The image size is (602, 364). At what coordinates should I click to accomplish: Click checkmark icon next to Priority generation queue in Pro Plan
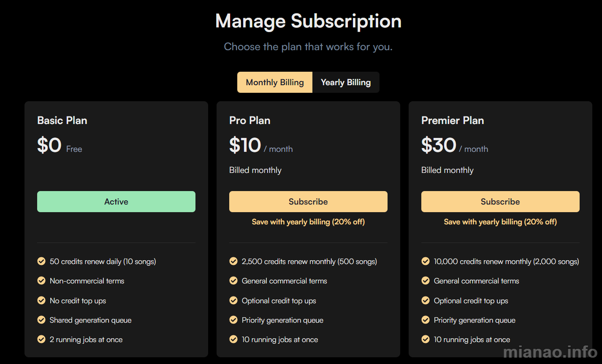pos(233,320)
